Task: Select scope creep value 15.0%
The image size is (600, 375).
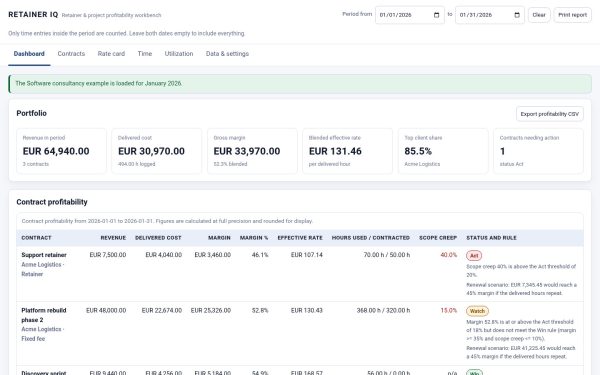Action: pos(448,310)
